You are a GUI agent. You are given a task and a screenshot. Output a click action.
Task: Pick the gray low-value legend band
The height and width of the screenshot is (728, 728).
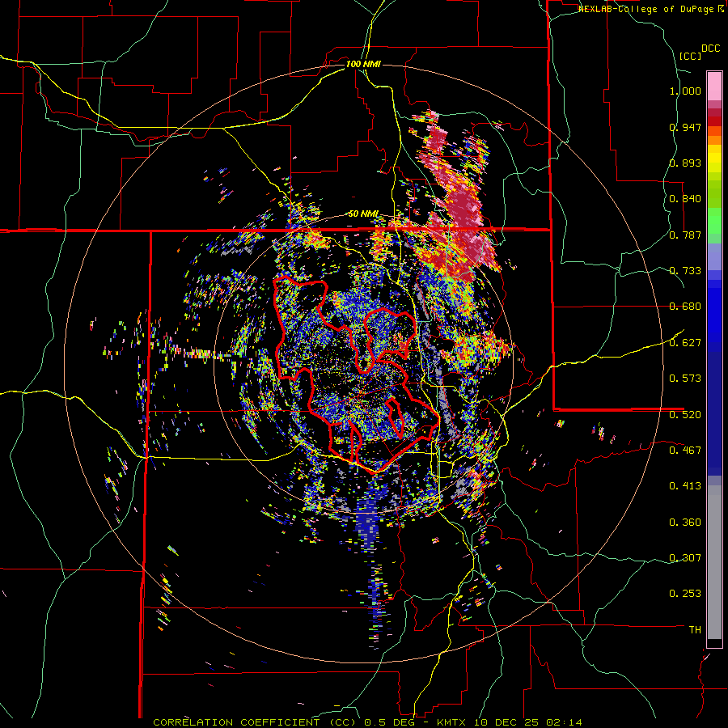pyautogui.click(x=714, y=562)
